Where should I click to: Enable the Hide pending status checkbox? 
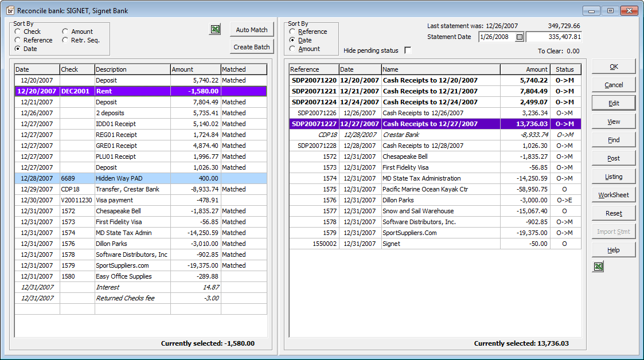408,49
